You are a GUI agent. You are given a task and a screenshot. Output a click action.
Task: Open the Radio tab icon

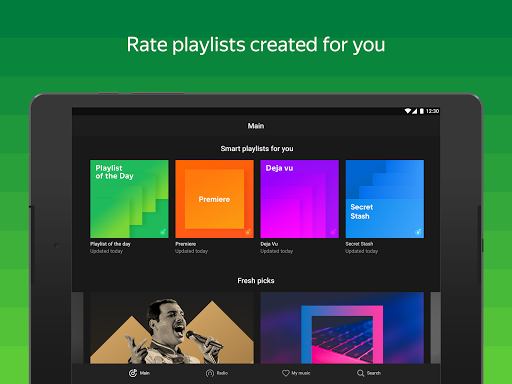tap(210, 373)
